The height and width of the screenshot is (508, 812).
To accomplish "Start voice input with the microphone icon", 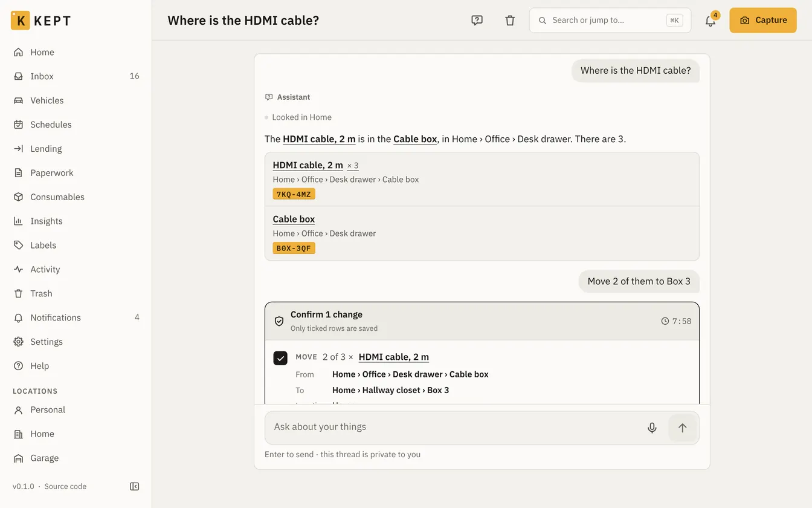I will [652, 428].
